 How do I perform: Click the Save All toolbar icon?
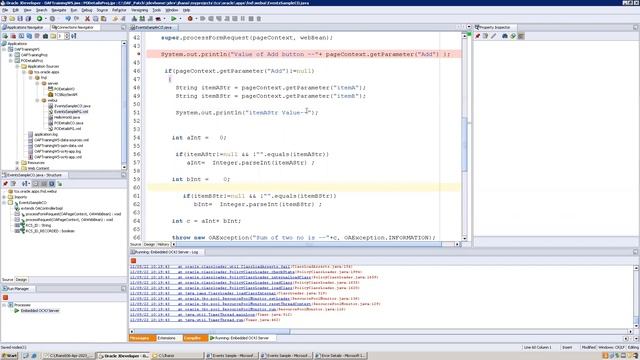[28, 18]
